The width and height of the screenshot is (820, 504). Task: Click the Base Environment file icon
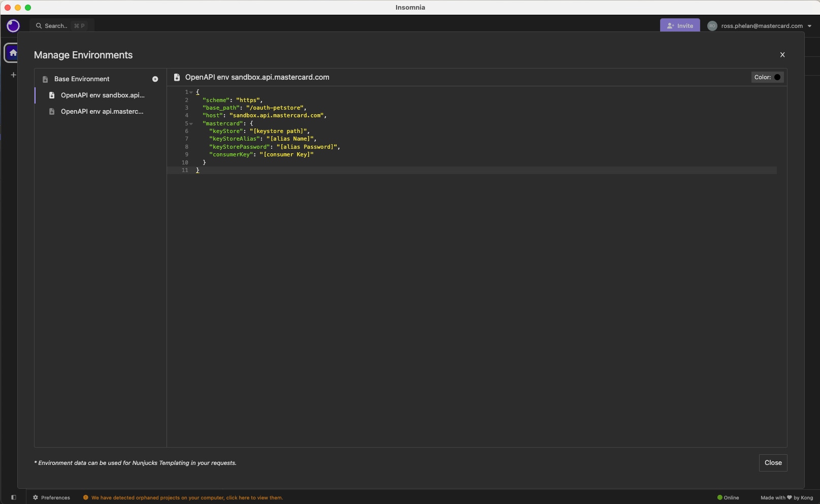(x=45, y=79)
